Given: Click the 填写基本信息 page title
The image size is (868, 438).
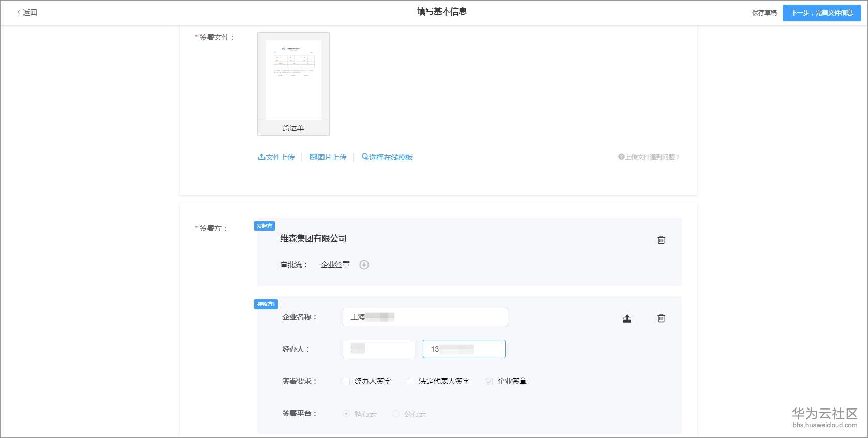Looking at the screenshot, I should (442, 11).
